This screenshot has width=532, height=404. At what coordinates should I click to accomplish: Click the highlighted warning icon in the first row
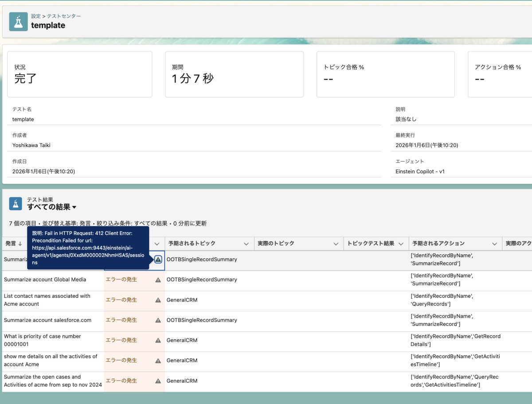(158, 259)
